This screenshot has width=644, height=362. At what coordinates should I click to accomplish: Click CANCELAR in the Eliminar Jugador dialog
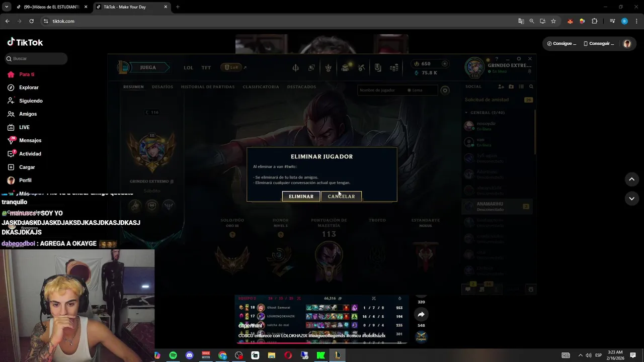point(341,197)
